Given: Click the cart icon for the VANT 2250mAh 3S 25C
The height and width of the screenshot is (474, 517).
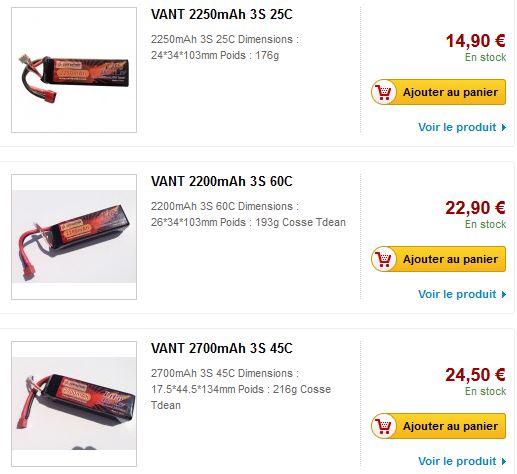Looking at the screenshot, I should pos(384,92).
